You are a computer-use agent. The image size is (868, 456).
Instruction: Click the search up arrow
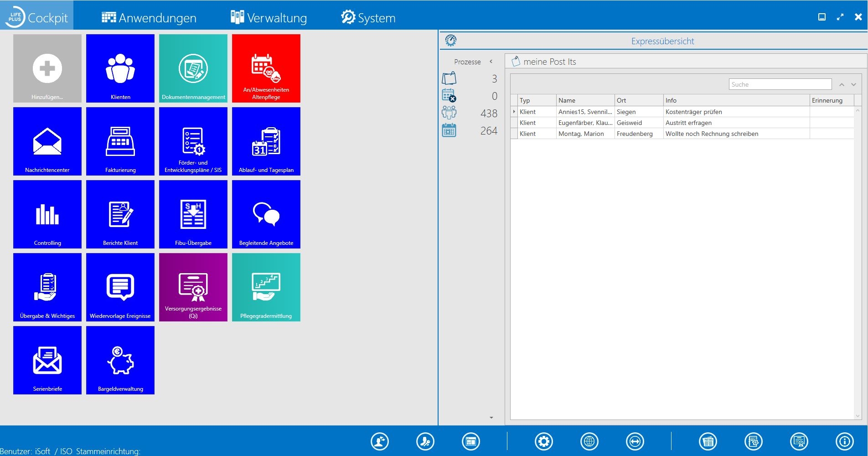[842, 85]
